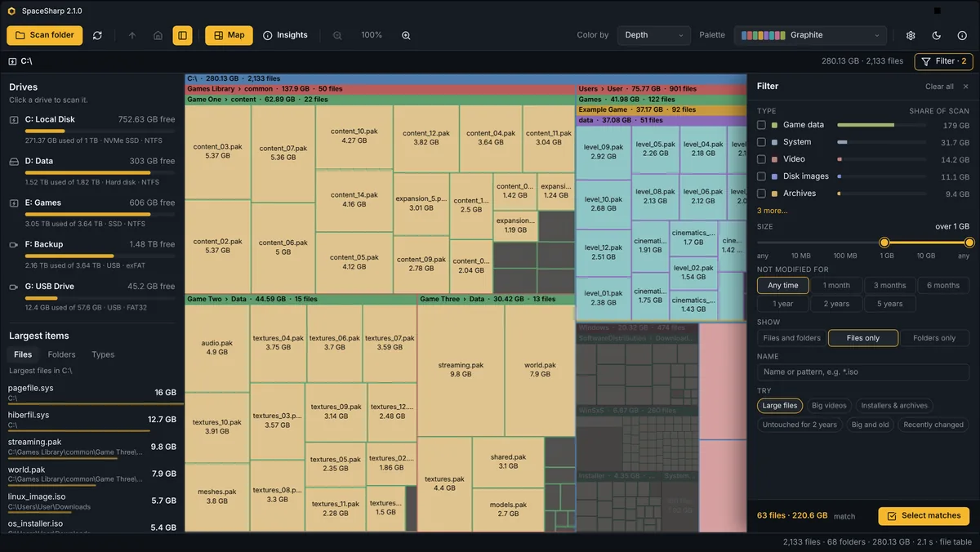Screen dimensions: 980x552
Task: Close the Filter panel
Action: click(x=966, y=87)
